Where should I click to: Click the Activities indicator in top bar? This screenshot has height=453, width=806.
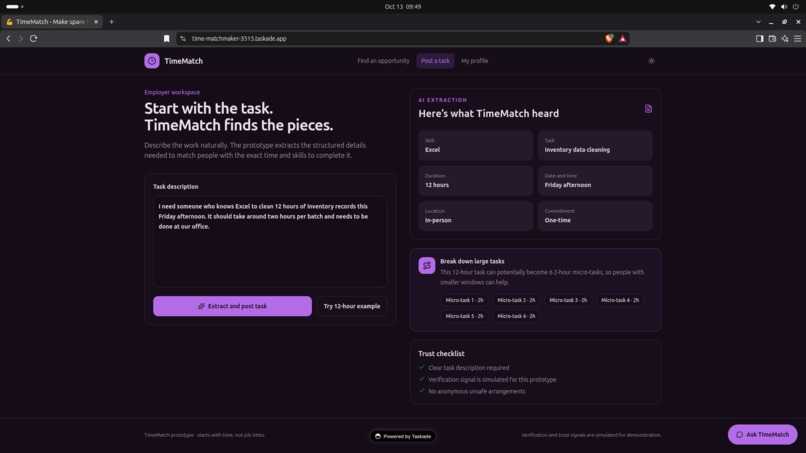tap(14, 7)
